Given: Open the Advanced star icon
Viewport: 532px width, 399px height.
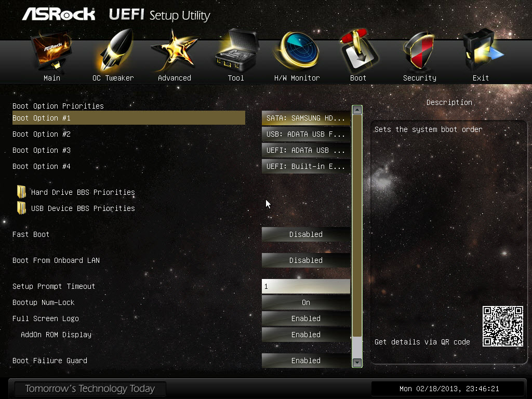Looking at the screenshot, I should 175,51.
